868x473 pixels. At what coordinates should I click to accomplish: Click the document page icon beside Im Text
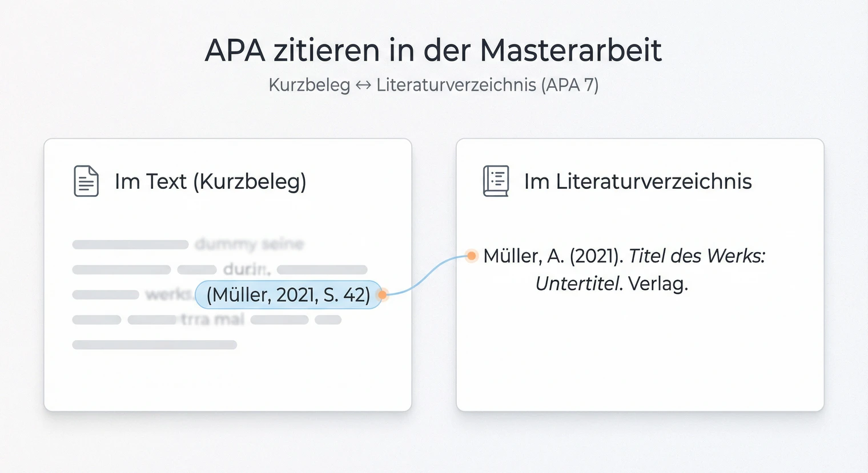86,181
